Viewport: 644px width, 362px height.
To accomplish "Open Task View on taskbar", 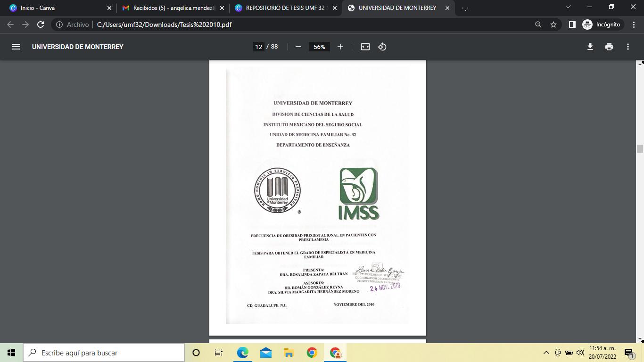I will 219,353.
